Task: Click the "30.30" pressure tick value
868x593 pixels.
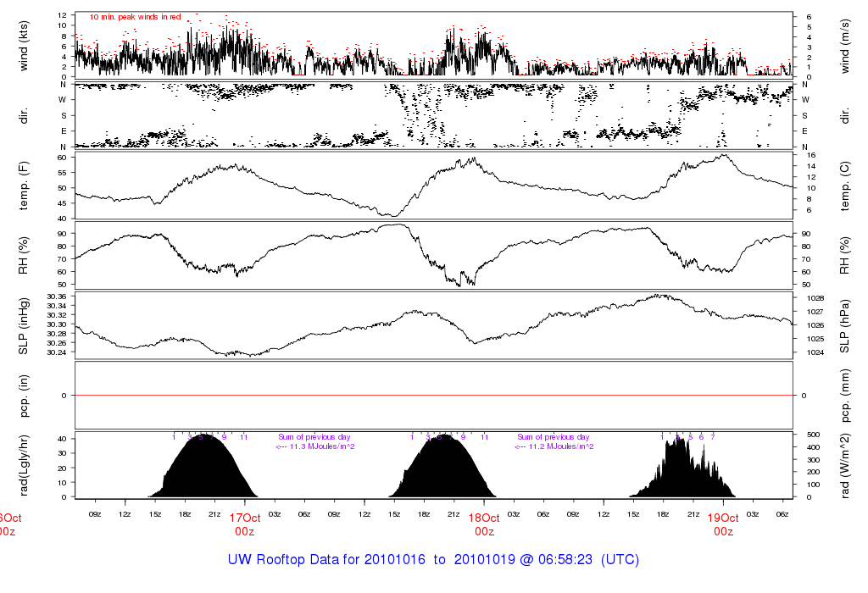Action: click(x=57, y=324)
